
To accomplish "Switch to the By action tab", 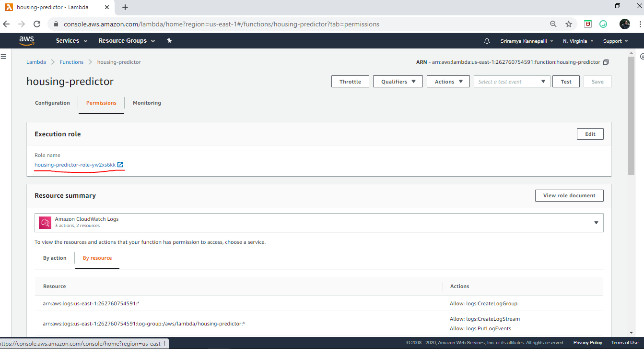I will (55, 258).
